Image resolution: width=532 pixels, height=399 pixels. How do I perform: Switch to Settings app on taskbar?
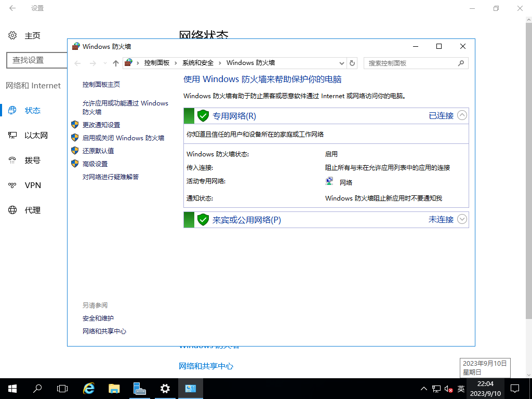165,389
